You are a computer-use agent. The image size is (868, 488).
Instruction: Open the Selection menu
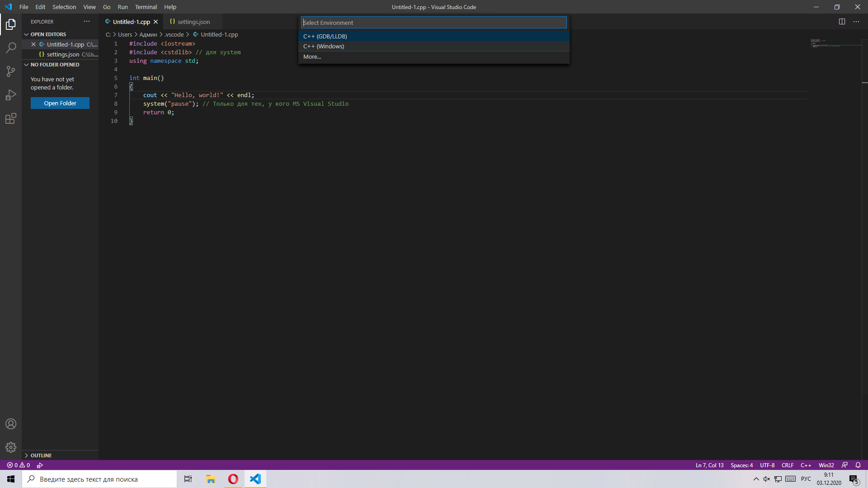(x=64, y=7)
